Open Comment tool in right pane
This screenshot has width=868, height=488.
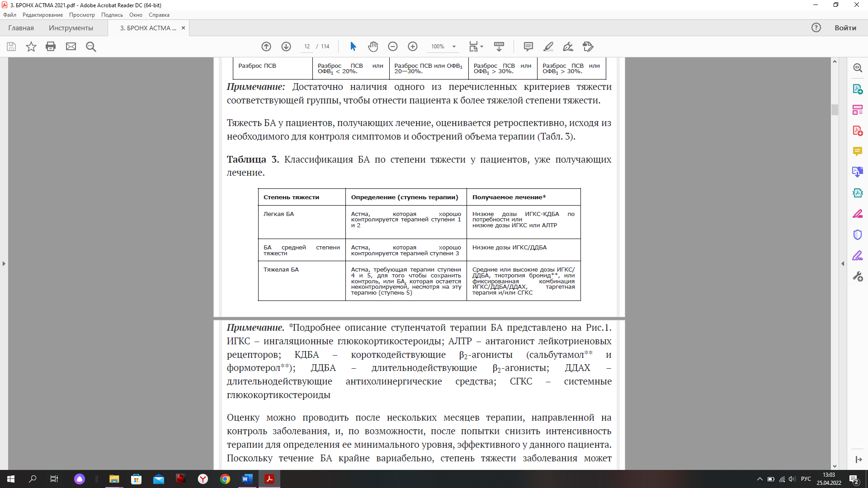pyautogui.click(x=858, y=151)
